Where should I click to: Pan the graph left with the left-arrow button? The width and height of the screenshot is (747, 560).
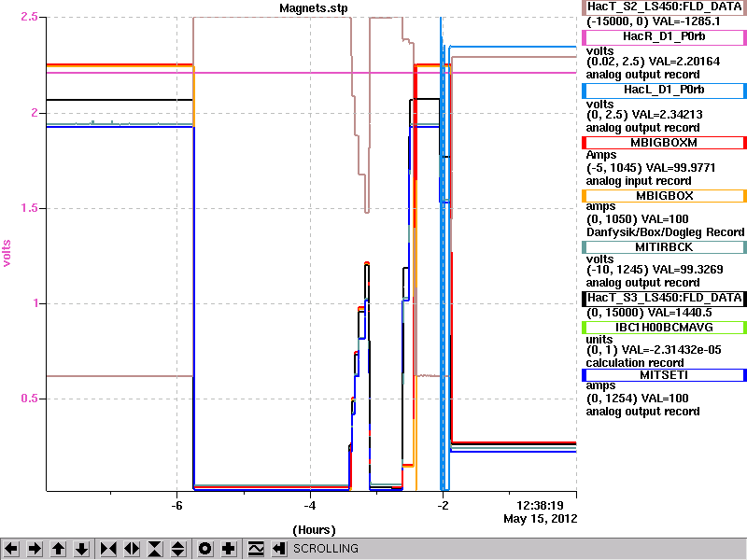coord(11,549)
